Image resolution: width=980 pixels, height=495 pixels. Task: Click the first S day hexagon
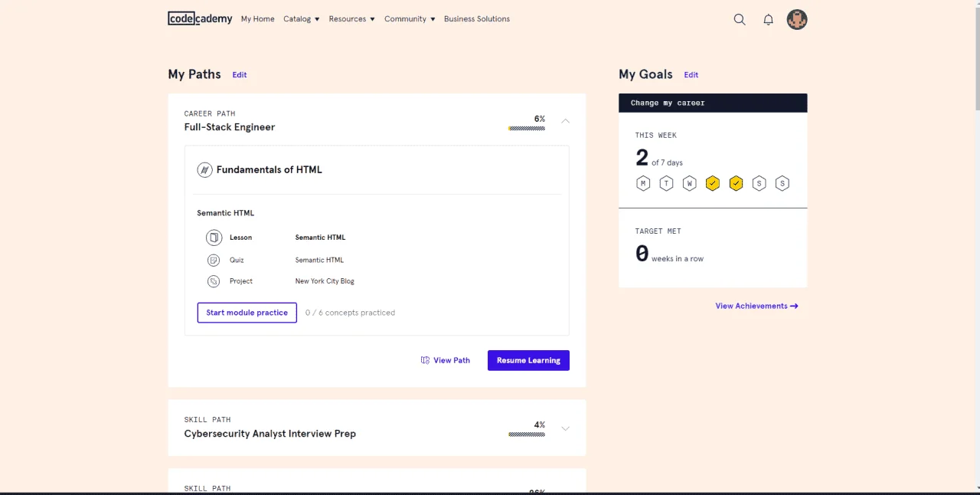[759, 183]
